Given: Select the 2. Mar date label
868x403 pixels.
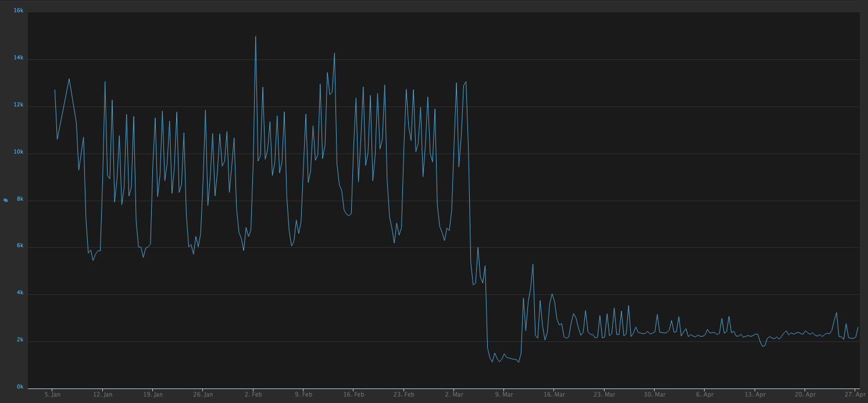Looking at the screenshot, I should point(455,394).
